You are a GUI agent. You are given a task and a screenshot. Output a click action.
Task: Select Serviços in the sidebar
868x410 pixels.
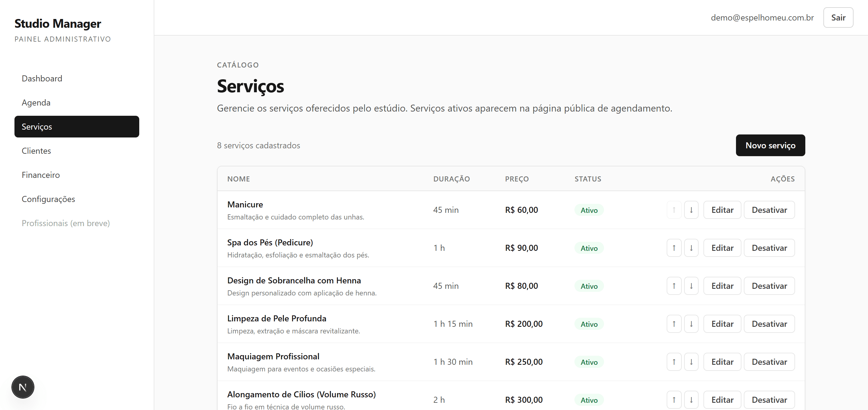77,127
